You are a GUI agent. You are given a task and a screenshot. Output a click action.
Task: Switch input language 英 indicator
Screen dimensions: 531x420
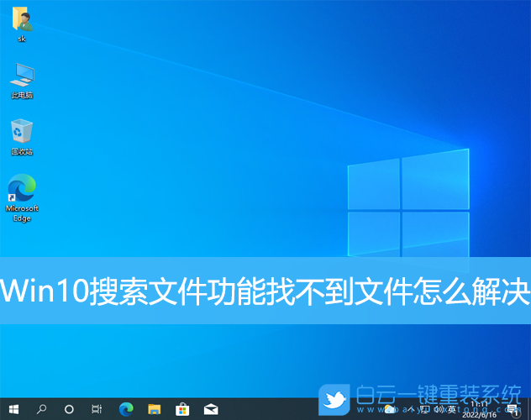pyautogui.click(x=452, y=410)
